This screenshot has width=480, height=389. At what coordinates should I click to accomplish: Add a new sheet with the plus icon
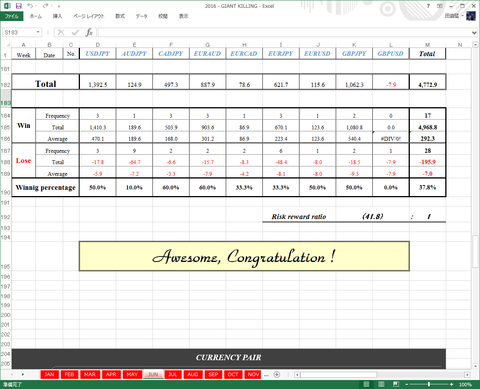pos(277,374)
